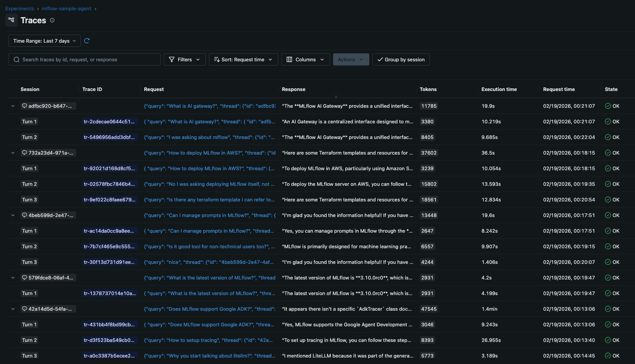Image resolution: width=635 pixels, height=364 pixels.
Task: Disable the Group by session grouping
Action: coord(400,59)
